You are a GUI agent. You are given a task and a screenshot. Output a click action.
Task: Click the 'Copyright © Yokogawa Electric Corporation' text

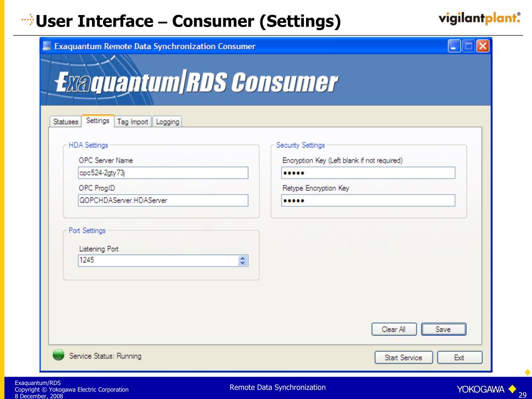[72, 390]
